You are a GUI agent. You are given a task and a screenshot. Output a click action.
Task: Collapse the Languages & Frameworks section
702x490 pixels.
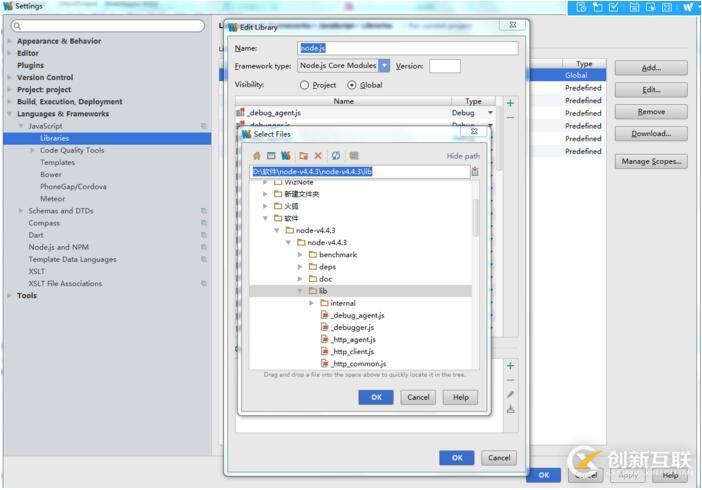tap(10, 114)
